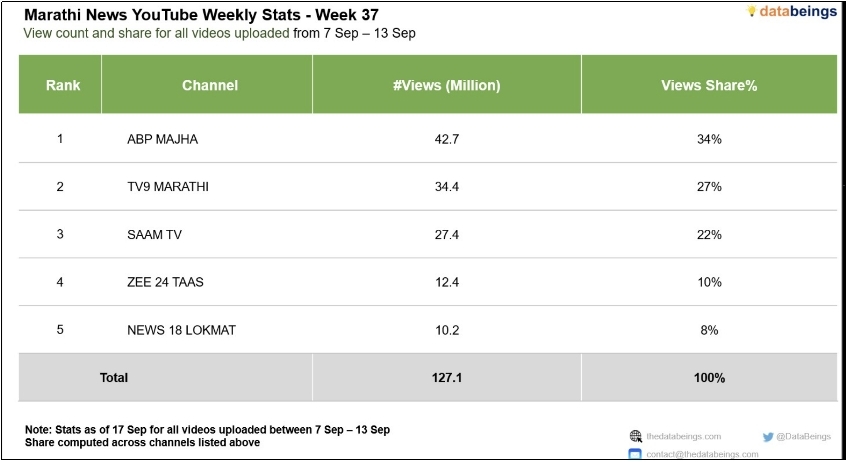
Task: Select the Rank column header
Action: (x=63, y=85)
